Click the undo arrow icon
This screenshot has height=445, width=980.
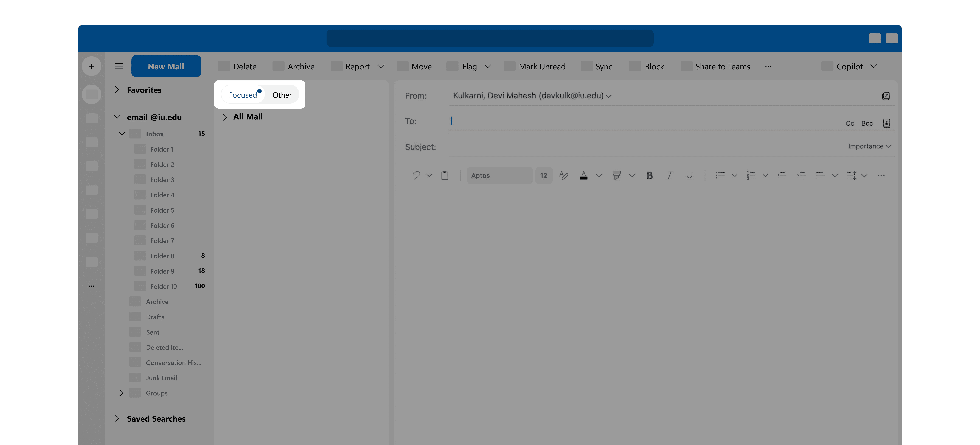(416, 175)
